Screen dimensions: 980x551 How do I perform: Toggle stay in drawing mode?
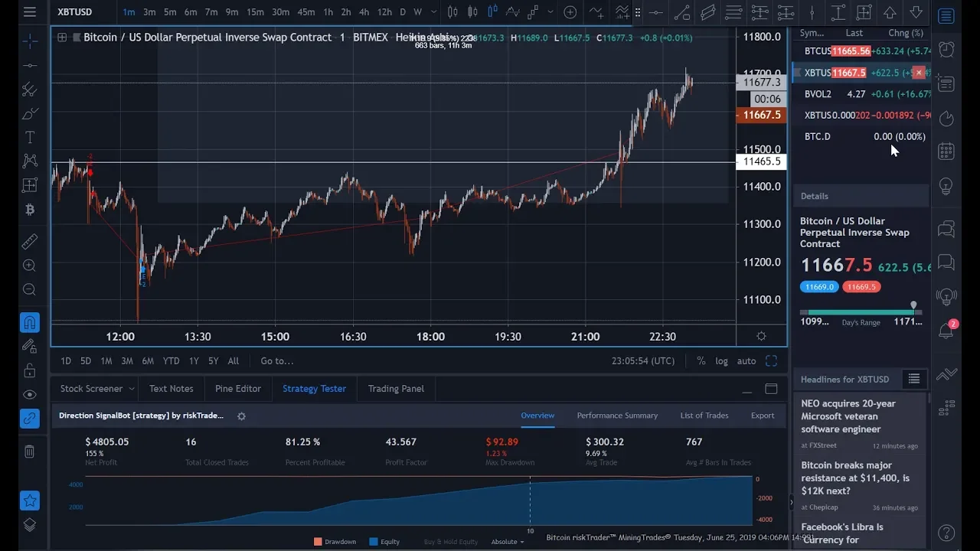(29, 347)
